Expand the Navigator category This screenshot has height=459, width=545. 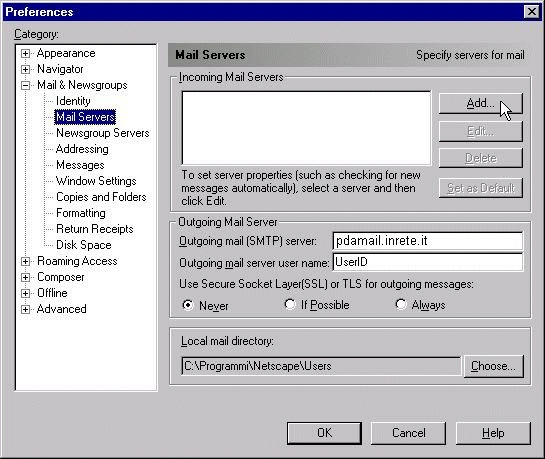pyautogui.click(x=25, y=69)
